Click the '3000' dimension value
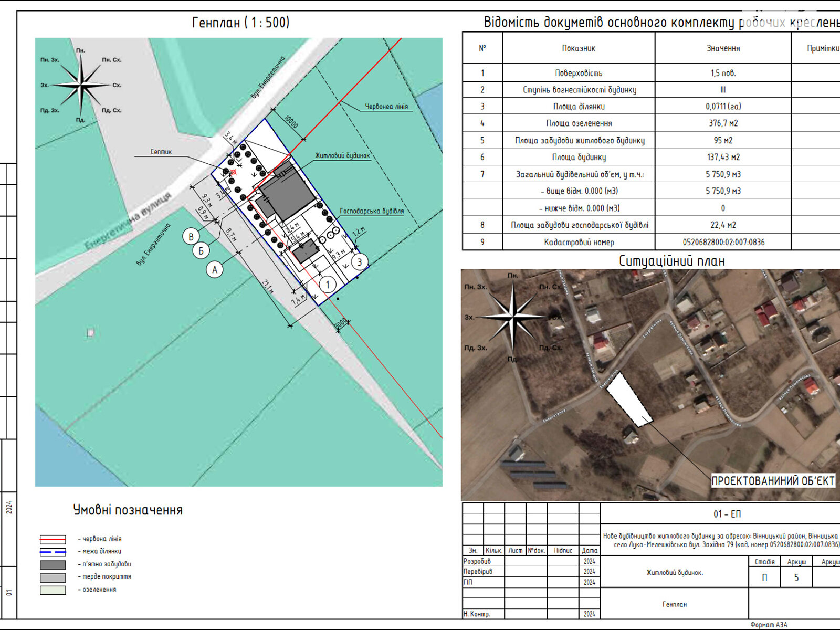 point(341,323)
